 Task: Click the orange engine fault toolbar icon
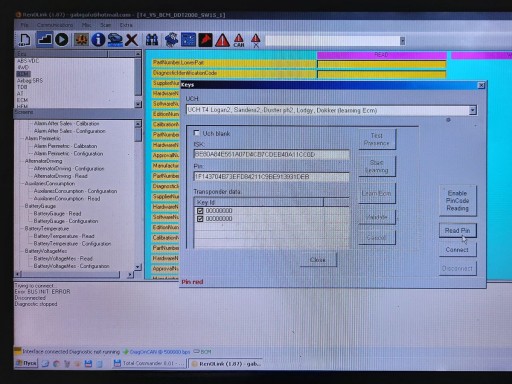pyautogui.click(x=81, y=40)
